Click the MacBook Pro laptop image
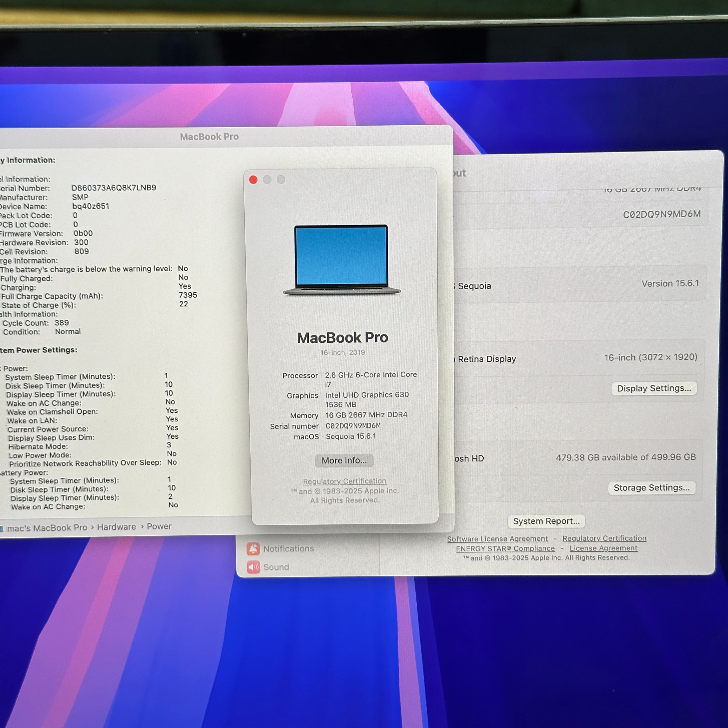This screenshot has width=728, height=728. [x=342, y=260]
